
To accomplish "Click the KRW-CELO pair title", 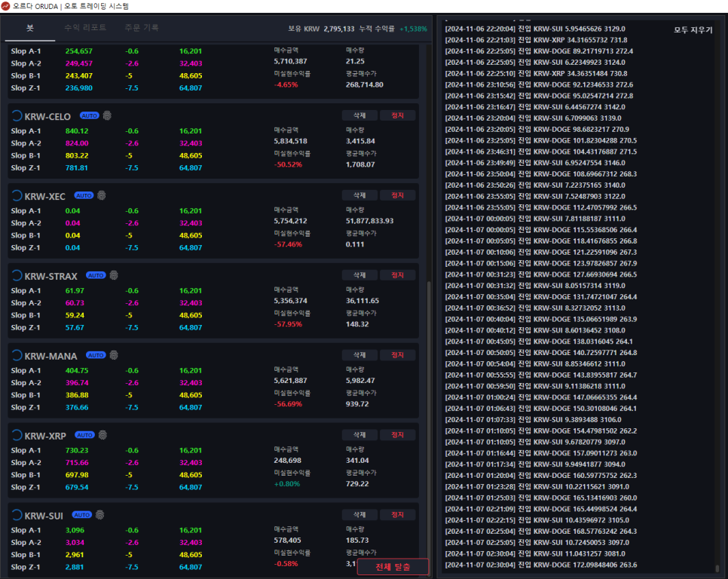I will point(47,117).
